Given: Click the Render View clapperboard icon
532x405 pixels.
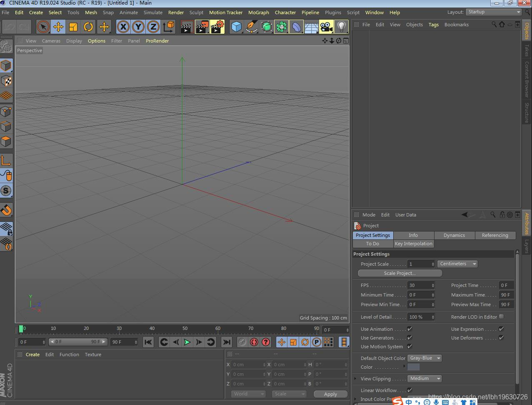Looking at the screenshot, I should (187, 27).
